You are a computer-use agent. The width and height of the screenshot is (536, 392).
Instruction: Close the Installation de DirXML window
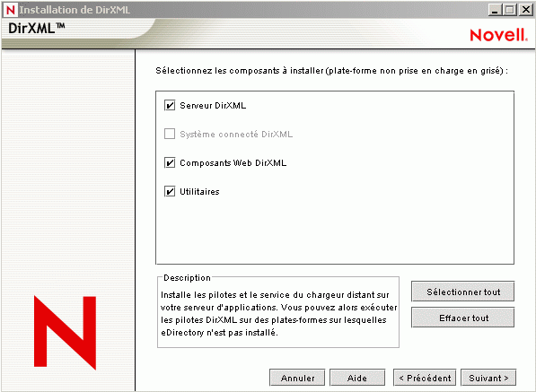(x=526, y=10)
